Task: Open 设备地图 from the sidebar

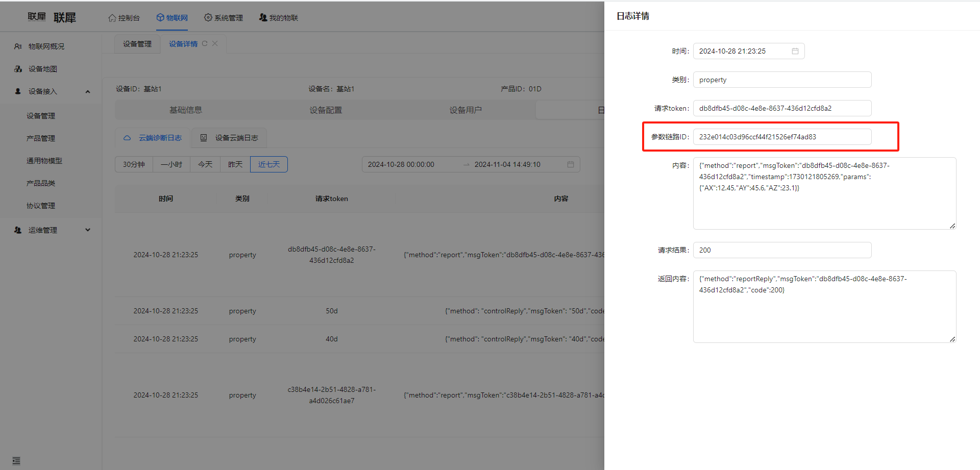Action: [42, 69]
